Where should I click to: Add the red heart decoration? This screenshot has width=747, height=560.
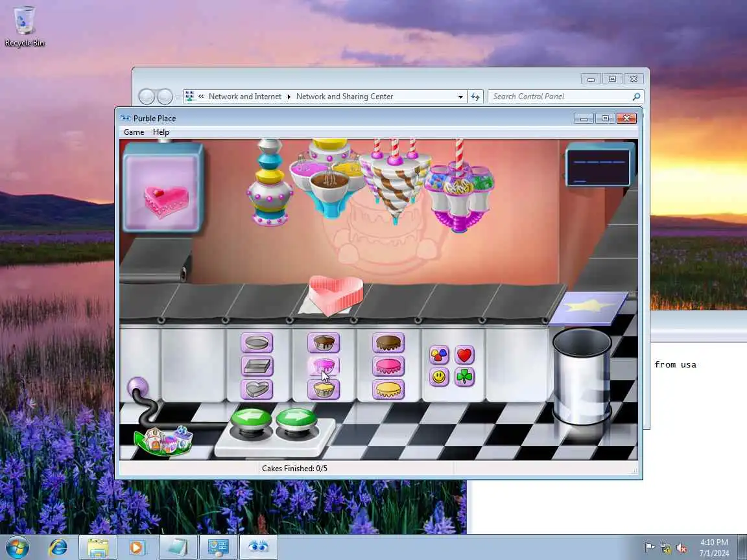pos(464,355)
